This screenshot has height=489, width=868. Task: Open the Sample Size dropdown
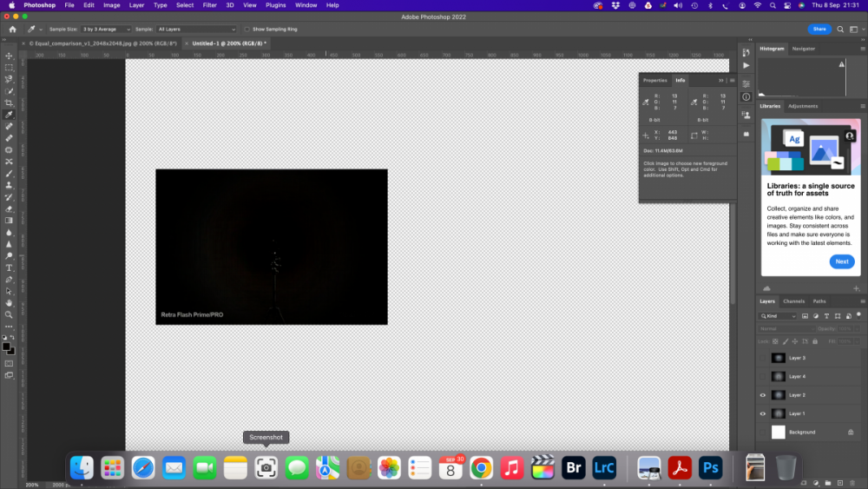(x=106, y=30)
